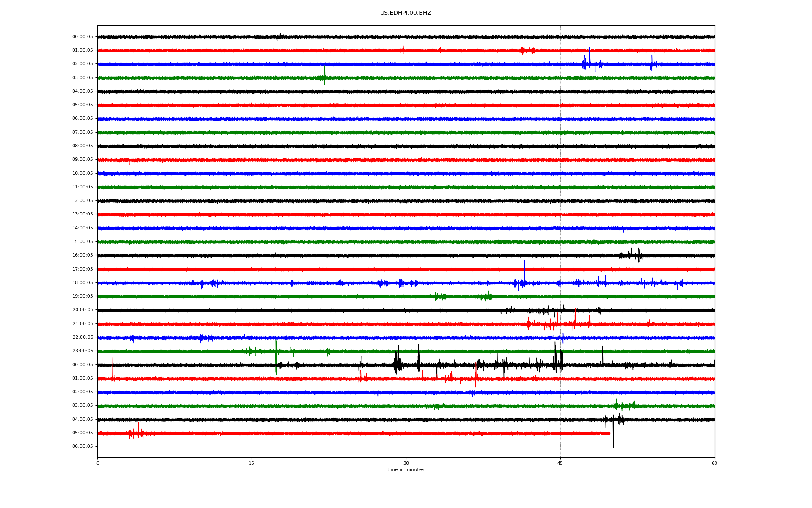Viewport: 812px width, 508px height.
Task: Click the 23:00:05 time label
Action: [x=82, y=351]
